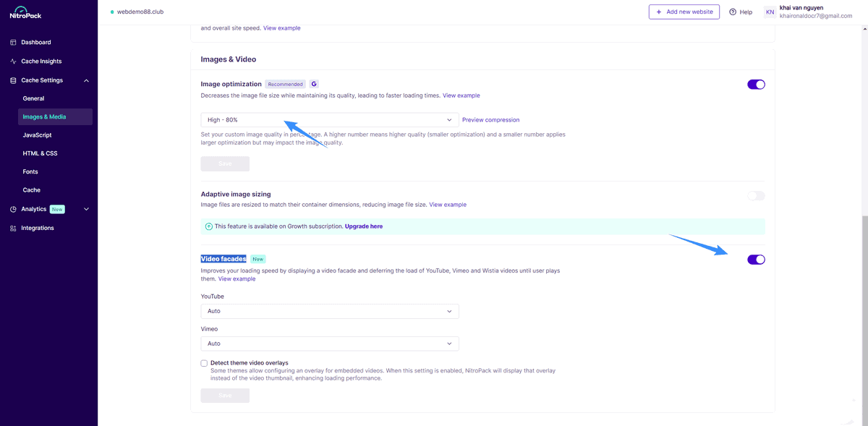Open View example for Image optimization

coord(461,95)
